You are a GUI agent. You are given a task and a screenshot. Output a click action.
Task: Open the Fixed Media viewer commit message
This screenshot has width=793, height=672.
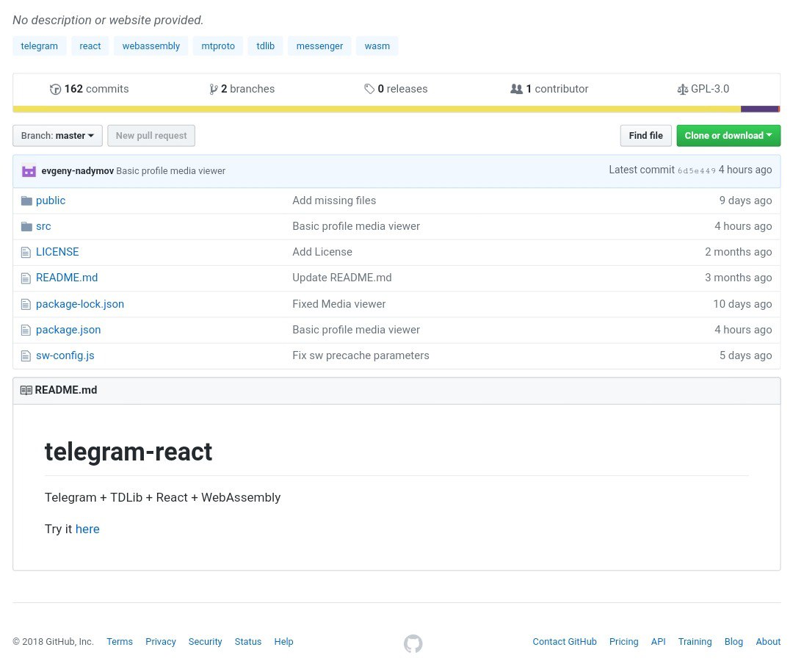tap(338, 304)
